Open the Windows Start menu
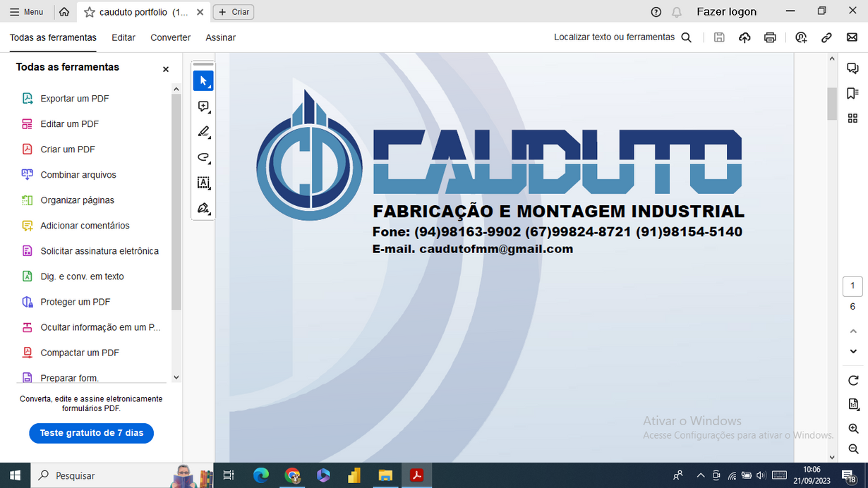Image resolution: width=868 pixels, height=488 pixels. click(x=15, y=475)
